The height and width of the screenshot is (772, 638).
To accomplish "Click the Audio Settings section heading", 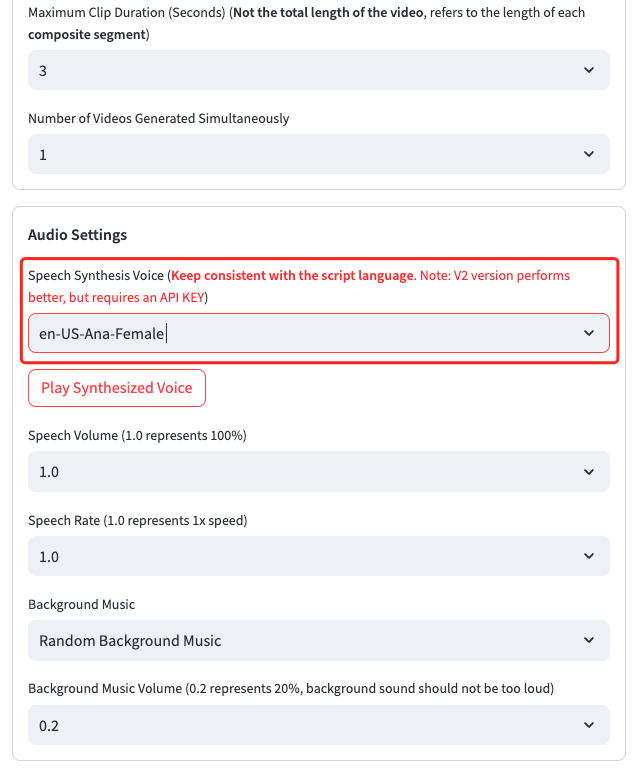I will click(78, 235).
